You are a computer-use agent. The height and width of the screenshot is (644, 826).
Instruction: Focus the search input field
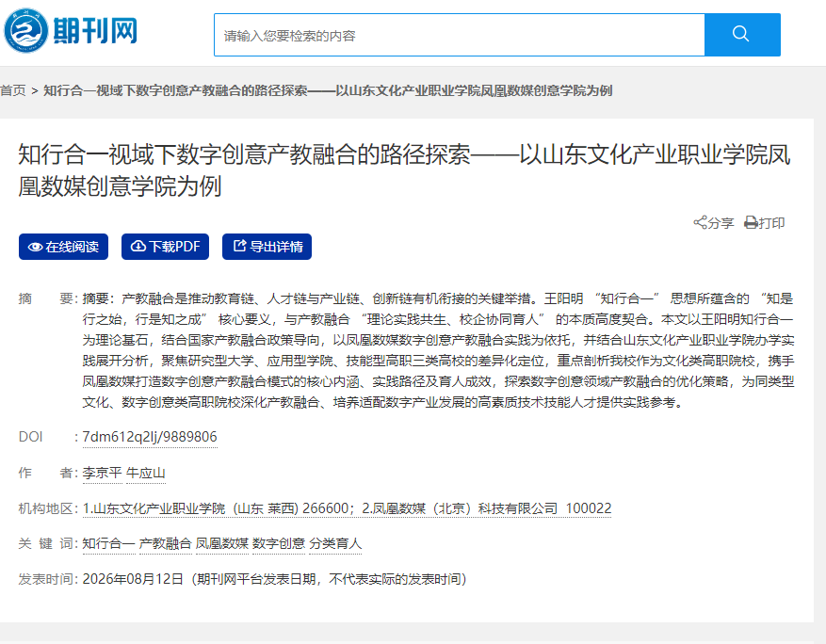tap(460, 35)
